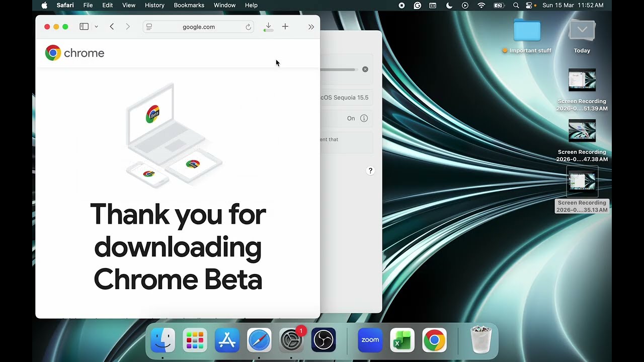644x362 pixels.
Task: Open help in System Settings window
Action: coord(370,170)
